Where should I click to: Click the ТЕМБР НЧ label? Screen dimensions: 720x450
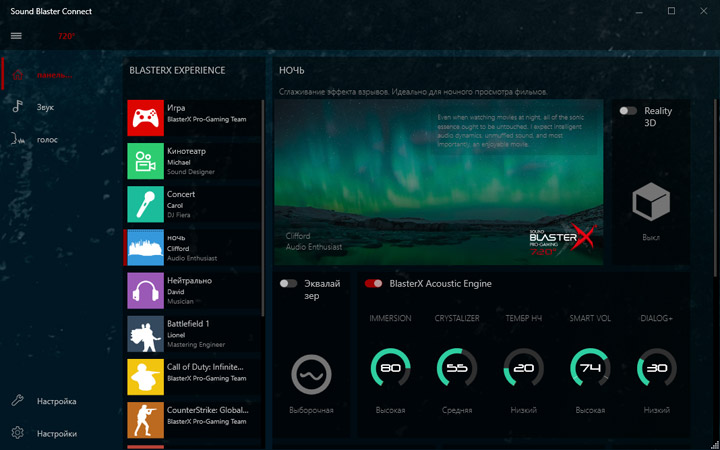(523, 318)
